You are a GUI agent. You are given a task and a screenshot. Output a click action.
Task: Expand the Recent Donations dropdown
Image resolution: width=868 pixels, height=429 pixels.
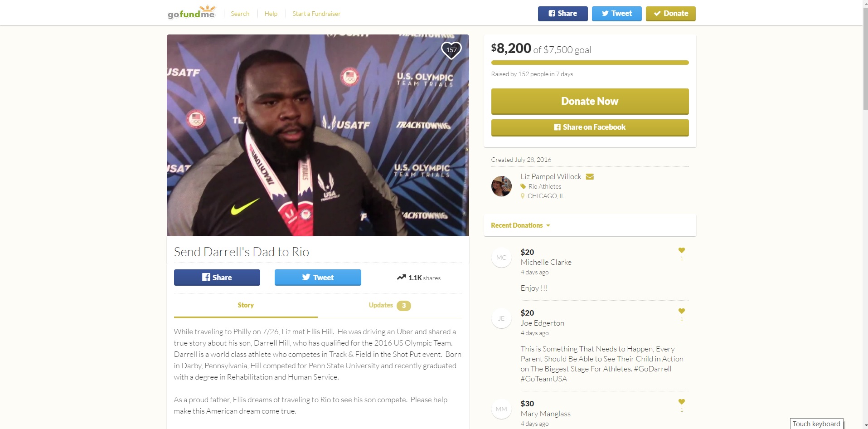pos(520,225)
